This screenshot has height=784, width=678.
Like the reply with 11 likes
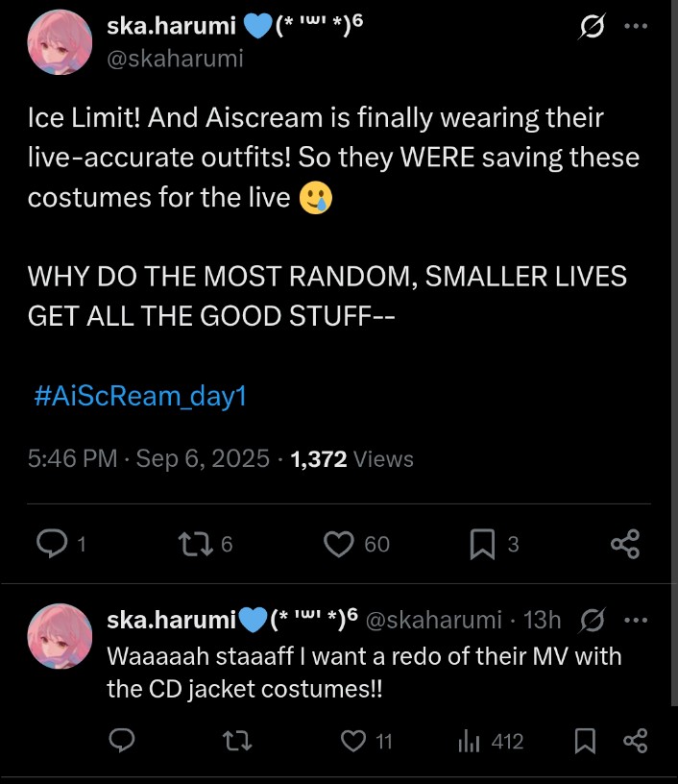tap(357, 741)
